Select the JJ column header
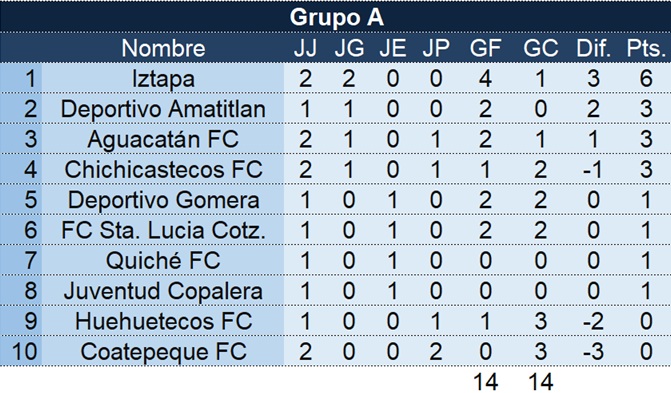Image resolution: width=671 pixels, height=393 pixels. click(305, 48)
